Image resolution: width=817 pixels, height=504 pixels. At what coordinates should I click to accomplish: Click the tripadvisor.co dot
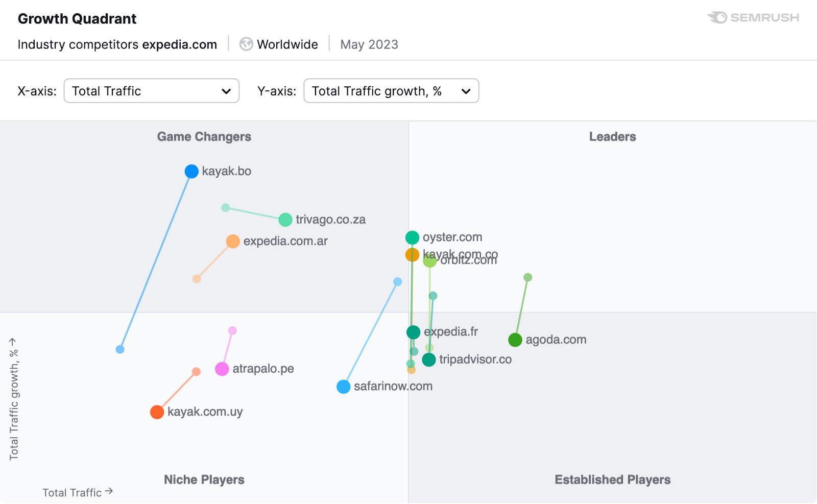pos(429,359)
